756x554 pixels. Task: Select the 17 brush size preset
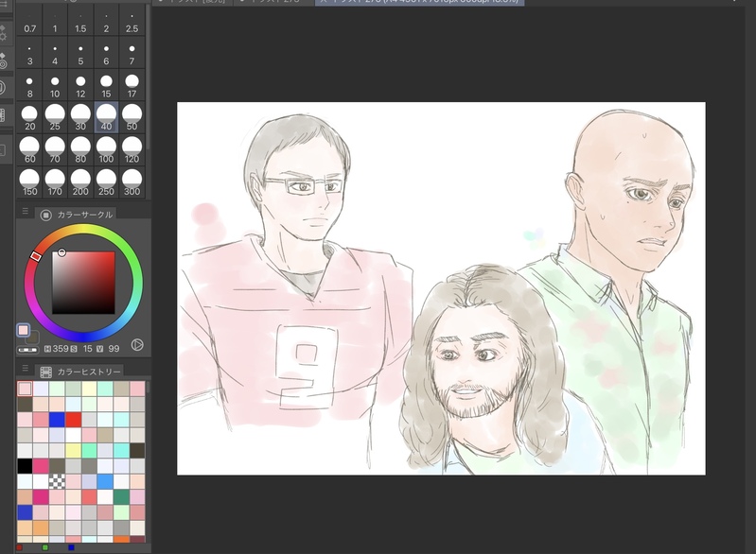[x=132, y=85]
